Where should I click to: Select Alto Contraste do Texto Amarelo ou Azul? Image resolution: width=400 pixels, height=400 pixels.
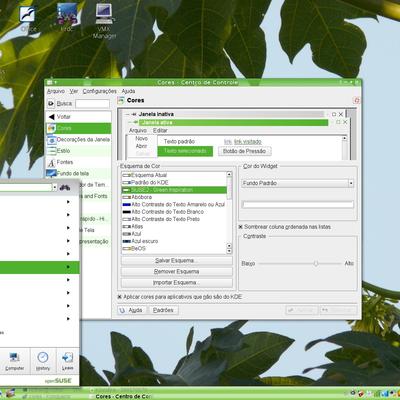(x=174, y=204)
